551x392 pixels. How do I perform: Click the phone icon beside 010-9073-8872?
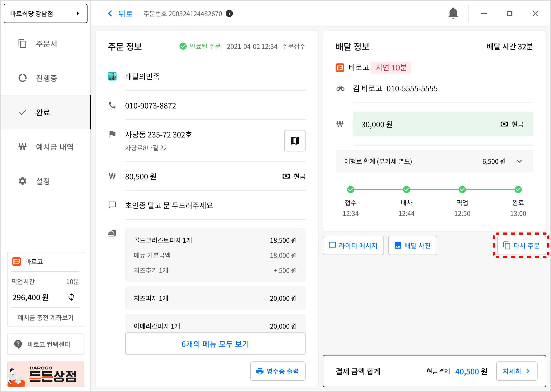pos(112,105)
